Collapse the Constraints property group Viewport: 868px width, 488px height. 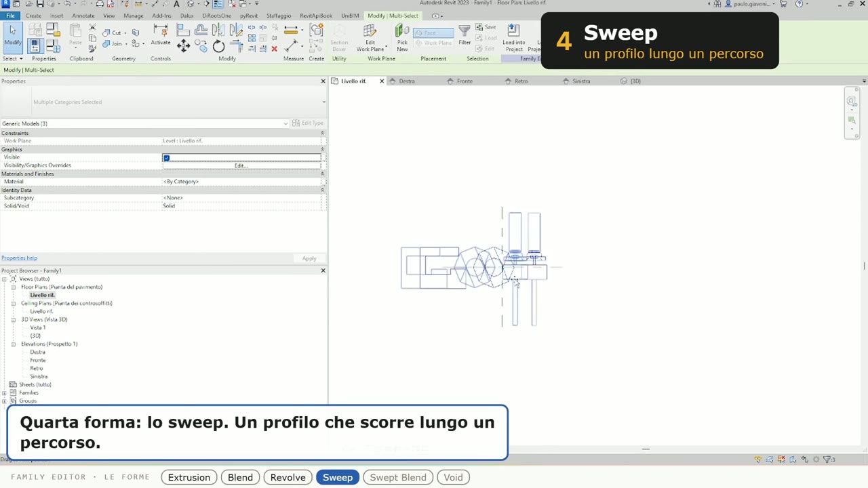coord(322,133)
